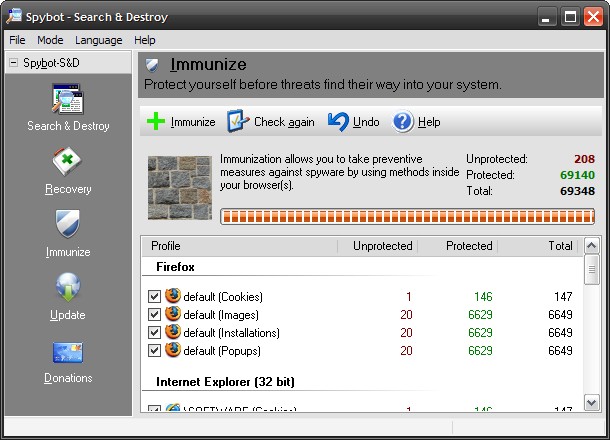Select the default (Installations) row text
This screenshot has height=440, width=610.
coord(231,333)
